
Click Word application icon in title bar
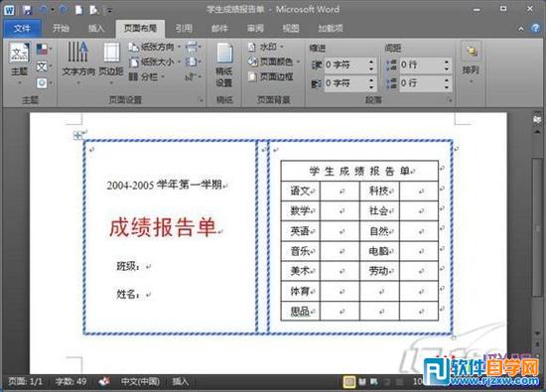(9, 10)
